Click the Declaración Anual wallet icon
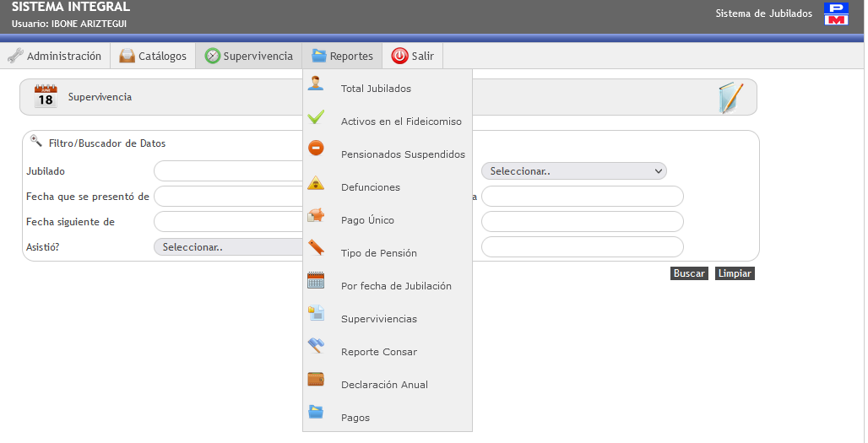 click(x=316, y=379)
